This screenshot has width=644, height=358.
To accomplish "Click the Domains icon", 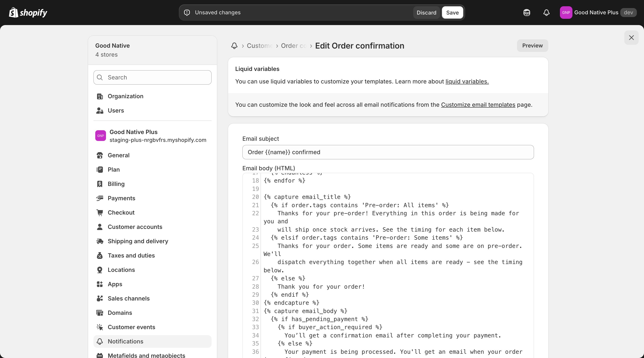I will tap(100, 313).
